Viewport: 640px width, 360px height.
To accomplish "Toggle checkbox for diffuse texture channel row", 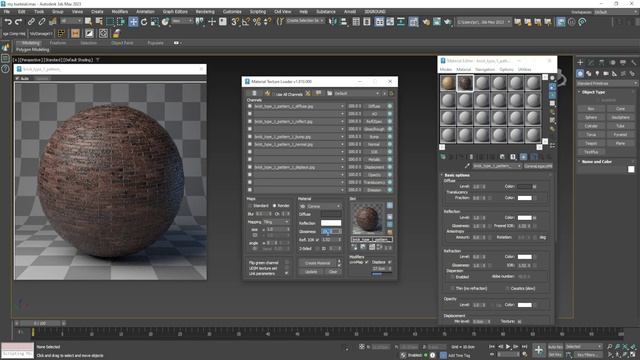I will tap(250, 106).
